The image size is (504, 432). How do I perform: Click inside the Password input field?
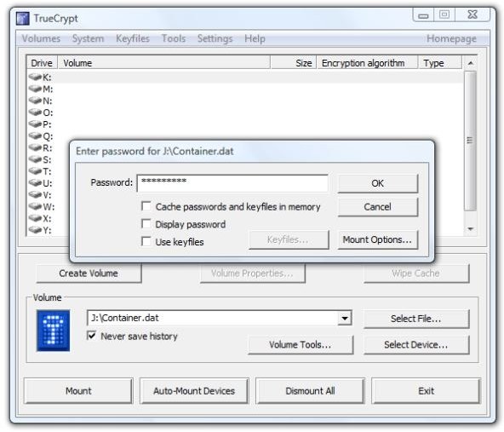pos(232,183)
